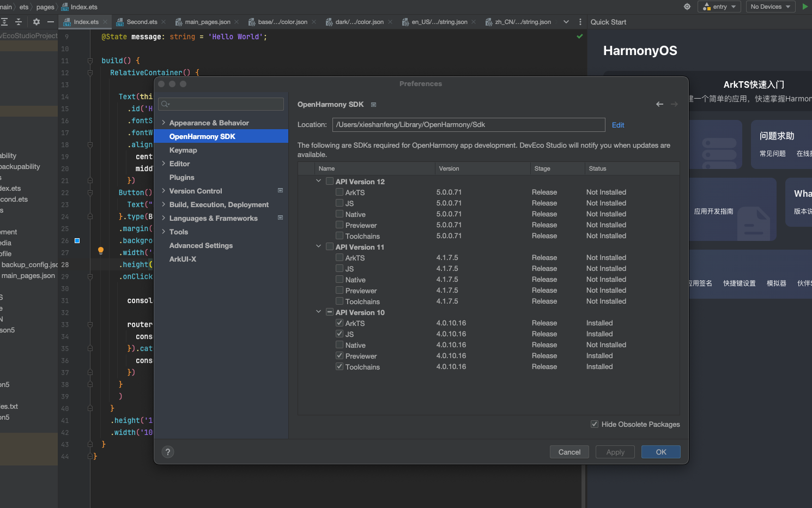Viewport: 812px width, 508px height.
Task: Uncheck ArkTS 4.0.10.16 checkbox
Action: coord(340,323)
